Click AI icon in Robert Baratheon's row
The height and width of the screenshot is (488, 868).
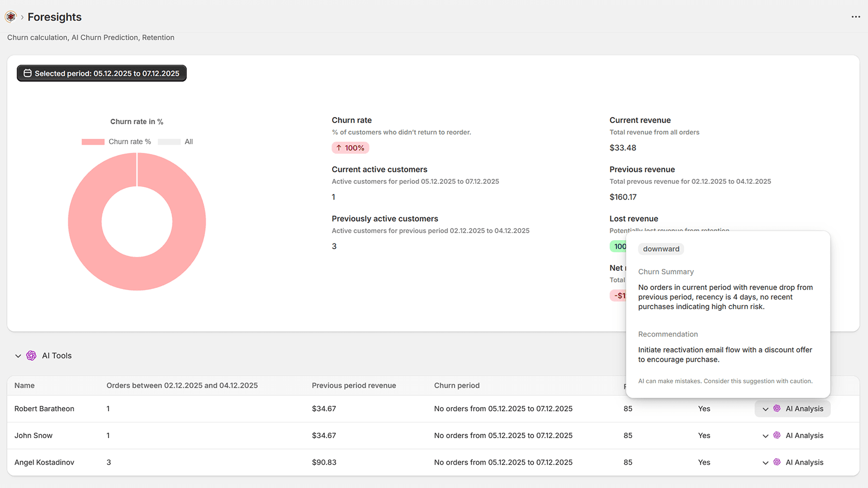pyautogui.click(x=777, y=409)
